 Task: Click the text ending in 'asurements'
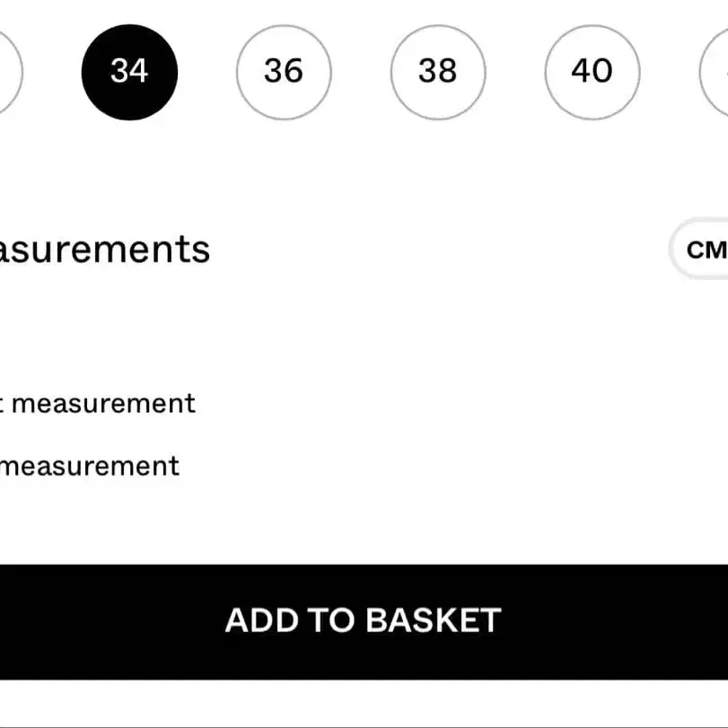click(x=104, y=249)
